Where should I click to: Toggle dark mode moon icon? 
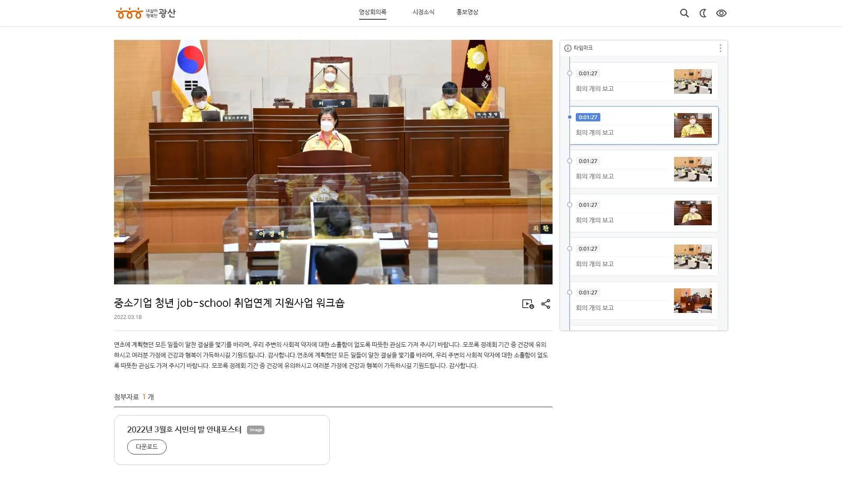pos(703,13)
